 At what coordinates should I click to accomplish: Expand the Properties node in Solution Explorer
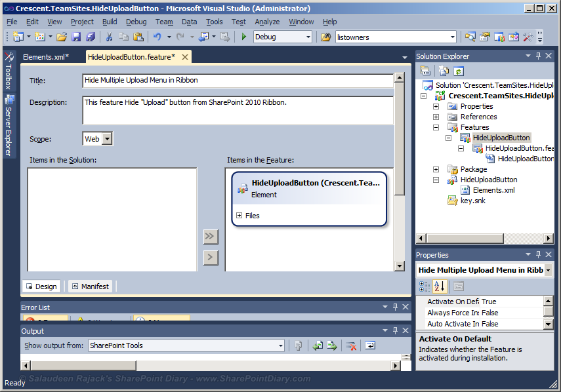click(436, 106)
